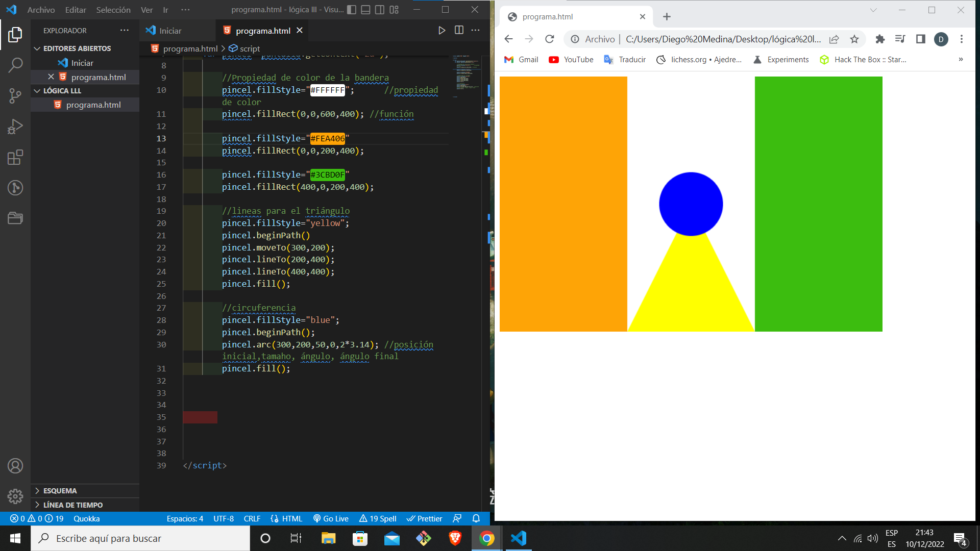Click programa.html breadcrumb segment
The width and height of the screenshot is (980, 551).
click(x=184, y=48)
